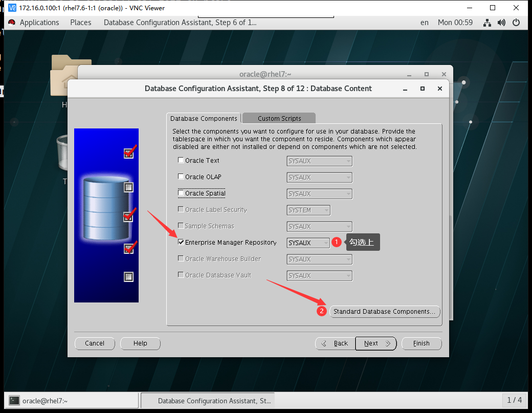Open the Places menu
Viewport: 532px width, 413px height.
tap(81, 23)
